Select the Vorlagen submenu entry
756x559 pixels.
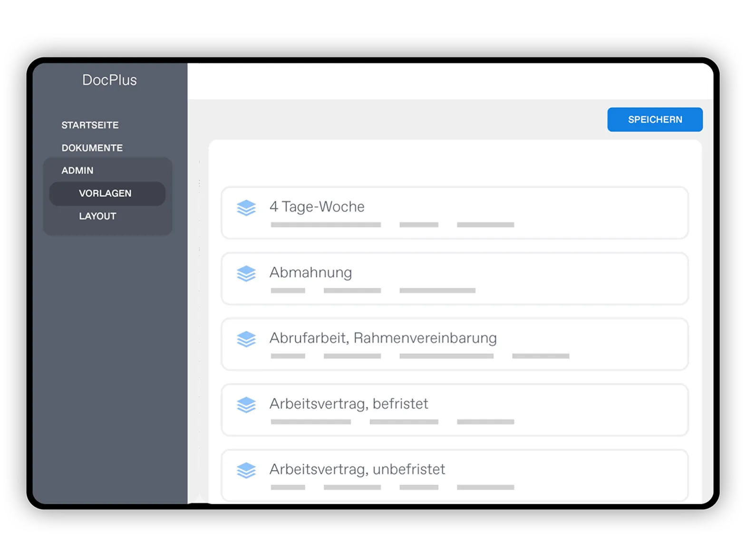tap(107, 193)
